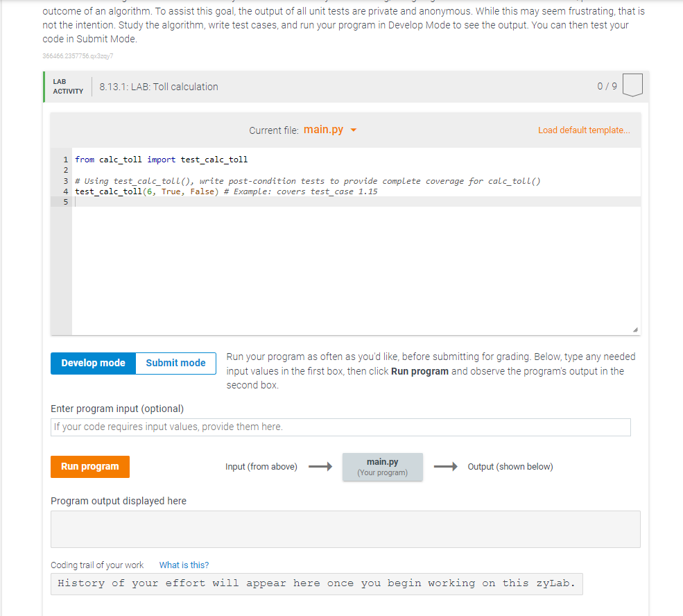Open the Current file dropdown arrow
The height and width of the screenshot is (616, 683).
pos(353,130)
